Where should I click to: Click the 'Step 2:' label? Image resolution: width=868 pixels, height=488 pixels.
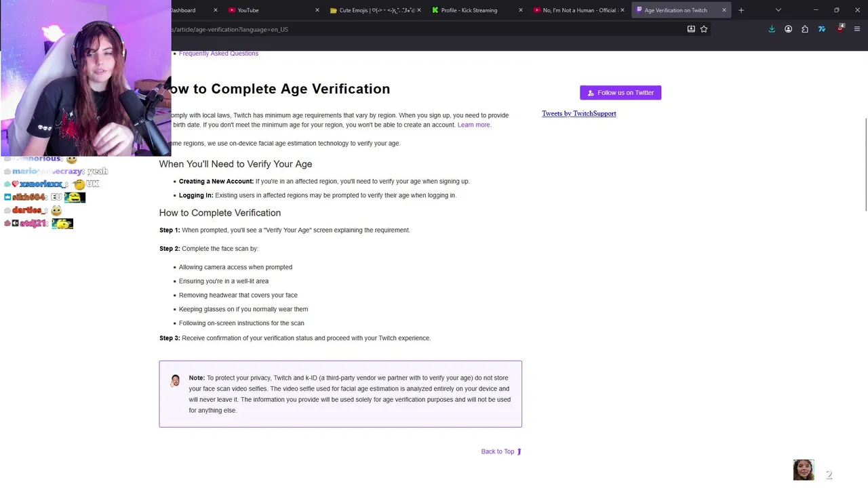(170, 249)
